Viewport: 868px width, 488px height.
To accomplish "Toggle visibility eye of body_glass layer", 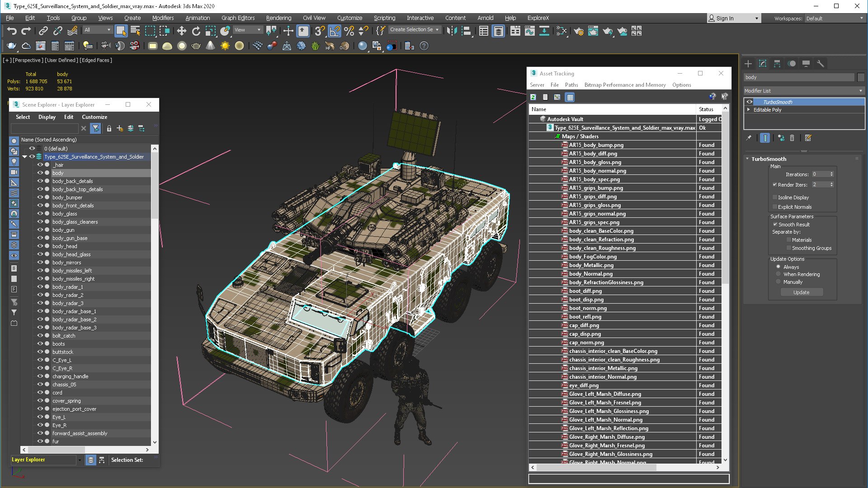I will pyautogui.click(x=40, y=214).
